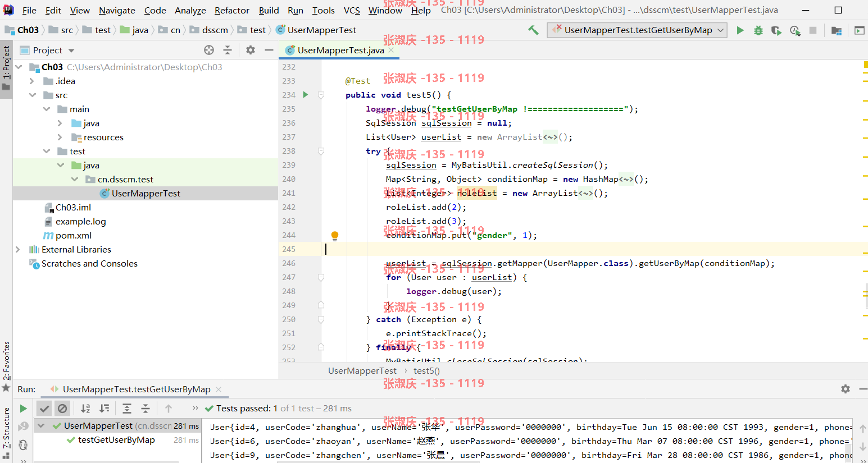Expand the .idea folder
This screenshot has height=463, width=868.
click(32, 81)
